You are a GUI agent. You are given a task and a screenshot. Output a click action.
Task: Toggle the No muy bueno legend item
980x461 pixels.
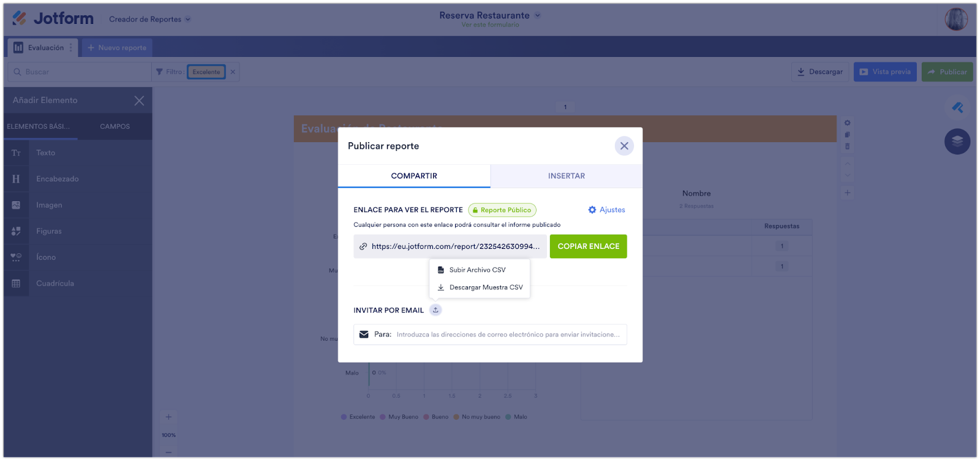pyautogui.click(x=477, y=417)
